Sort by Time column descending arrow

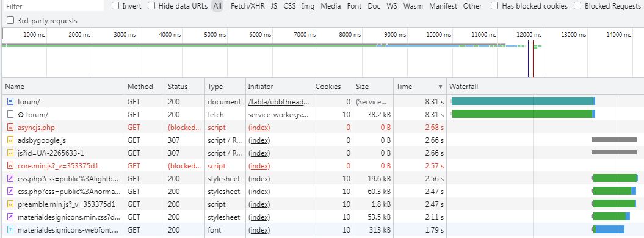[x=440, y=87]
